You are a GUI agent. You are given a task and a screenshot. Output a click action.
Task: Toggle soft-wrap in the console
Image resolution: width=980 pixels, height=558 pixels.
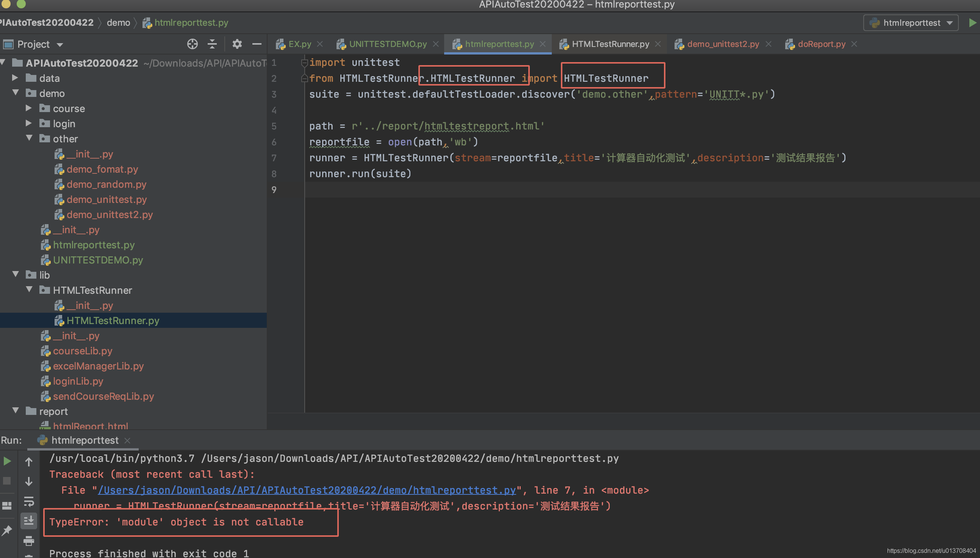point(29,502)
